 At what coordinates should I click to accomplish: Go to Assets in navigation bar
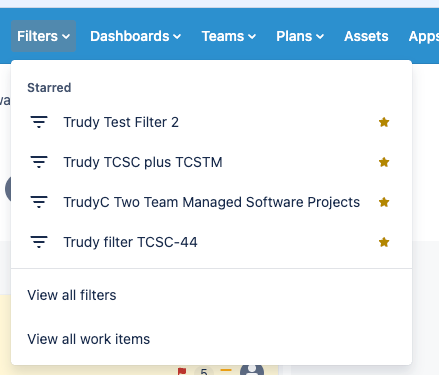click(366, 36)
